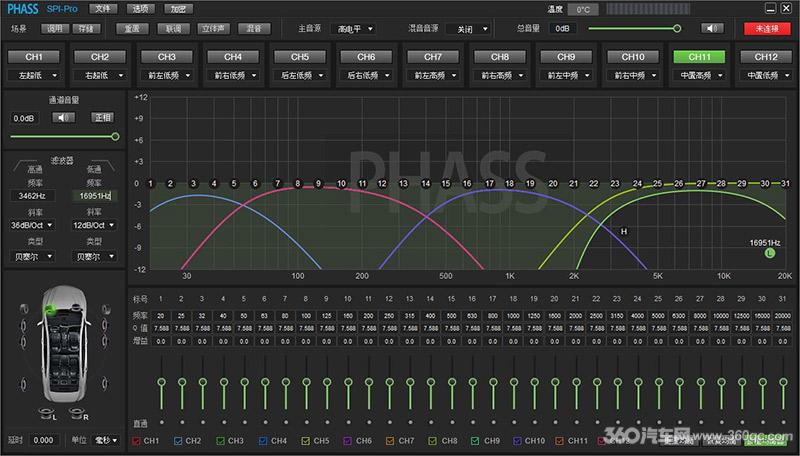Viewport: 800px width, 456px height.
Task: Select EQ node 31 on the graph
Action: [x=785, y=184]
